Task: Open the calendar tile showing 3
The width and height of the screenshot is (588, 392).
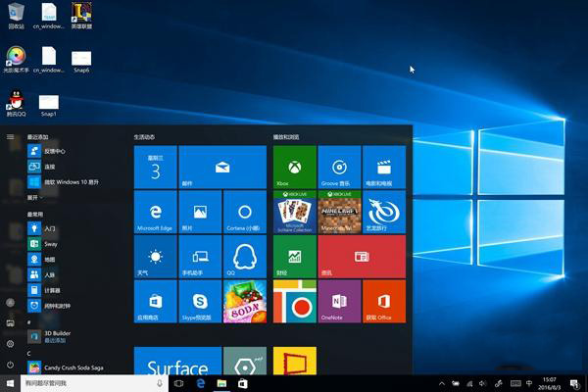Action: coord(155,167)
